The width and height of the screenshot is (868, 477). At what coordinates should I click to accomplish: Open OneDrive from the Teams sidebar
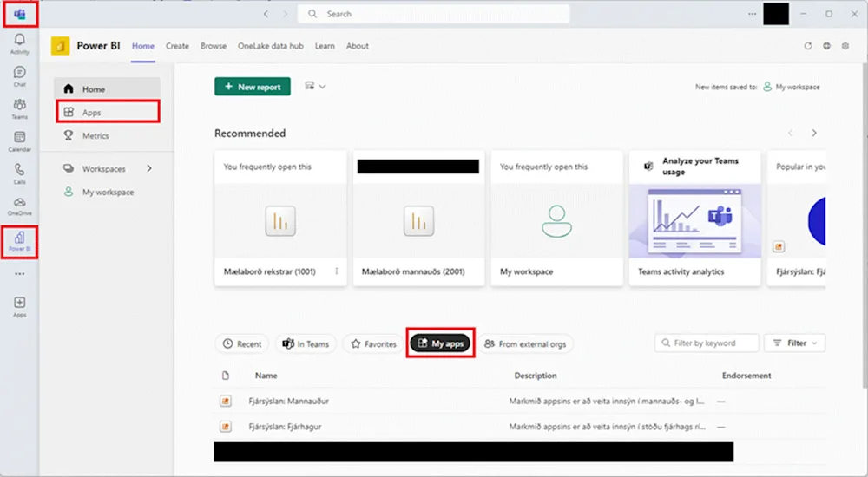(19, 206)
